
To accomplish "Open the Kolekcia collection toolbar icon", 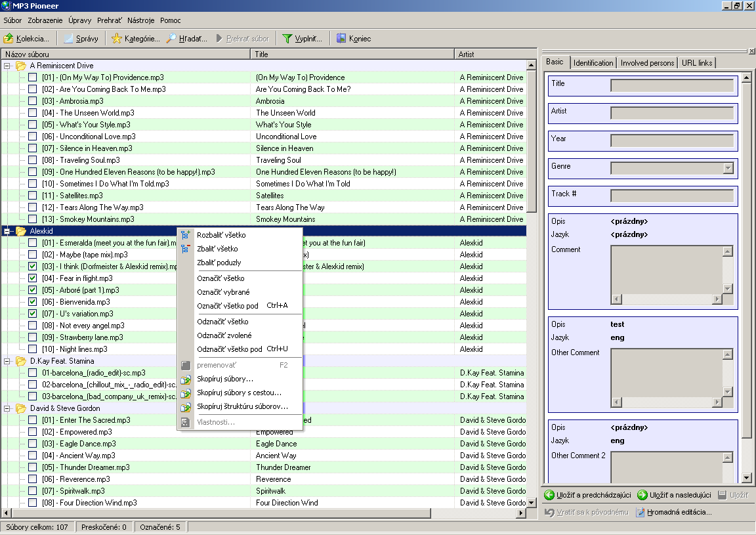I will [x=9, y=39].
